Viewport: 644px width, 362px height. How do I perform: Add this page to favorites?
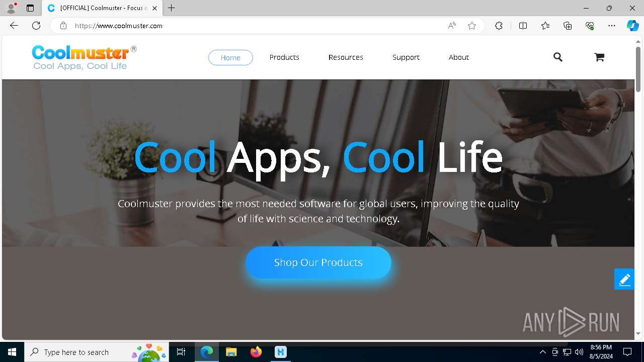(x=472, y=26)
